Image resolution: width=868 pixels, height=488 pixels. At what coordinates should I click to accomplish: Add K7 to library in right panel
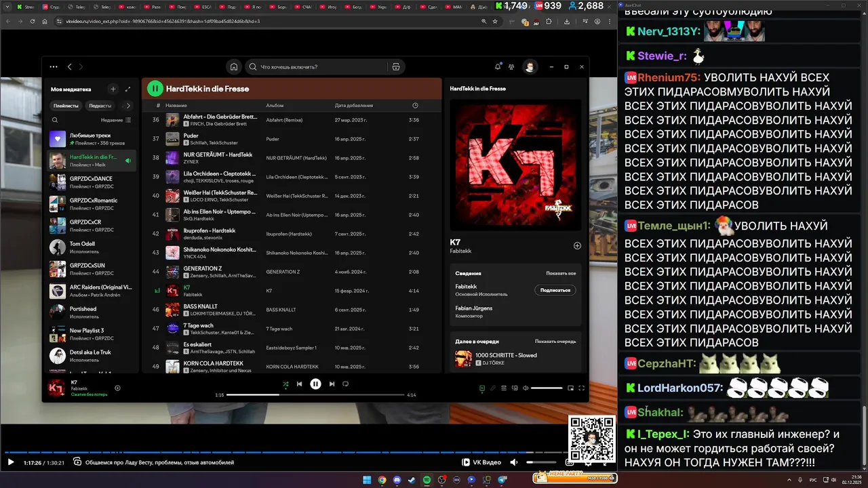577,245
